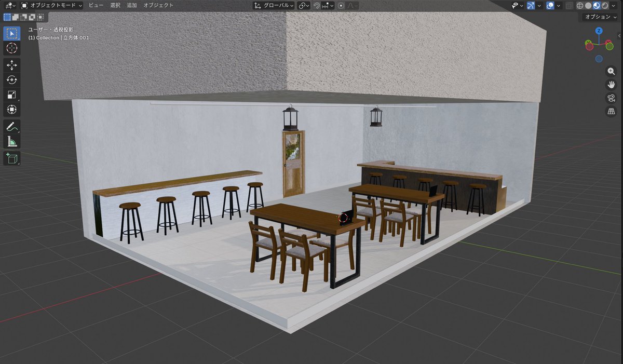Click the blue Z axis on gizmo
Image resolution: width=623 pixels, height=364 pixels.
[599, 31]
